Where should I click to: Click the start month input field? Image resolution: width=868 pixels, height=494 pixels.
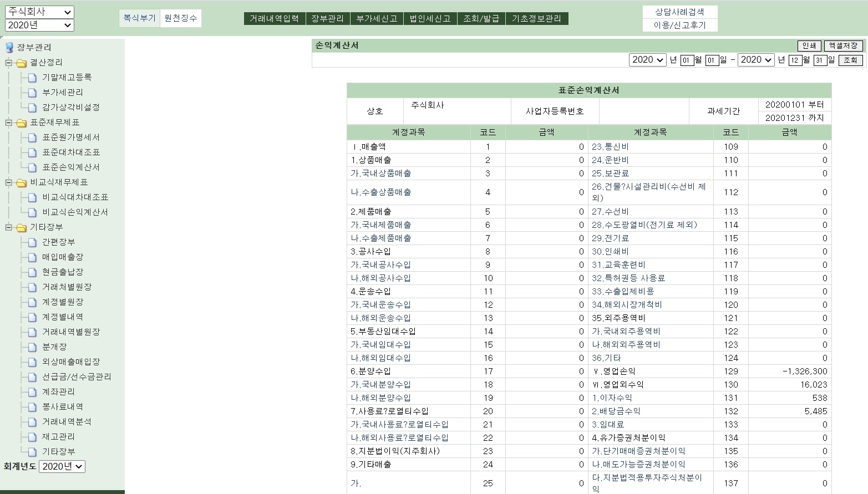coord(687,60)
